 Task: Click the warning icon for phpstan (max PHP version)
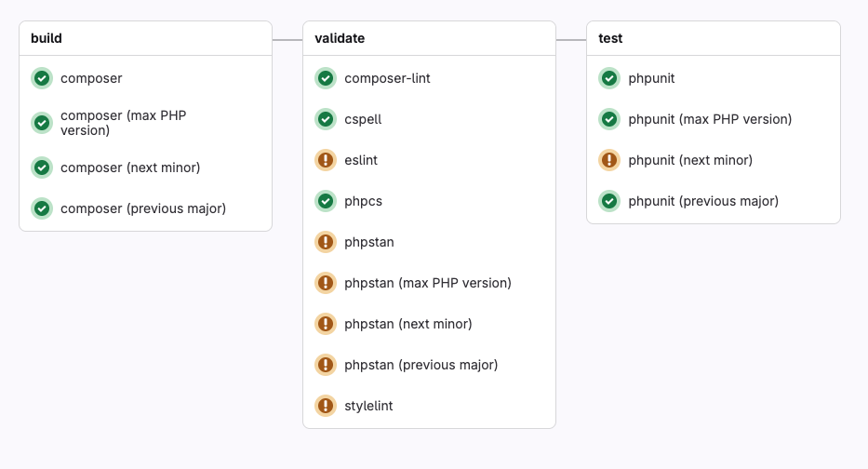tap(326, 283)
